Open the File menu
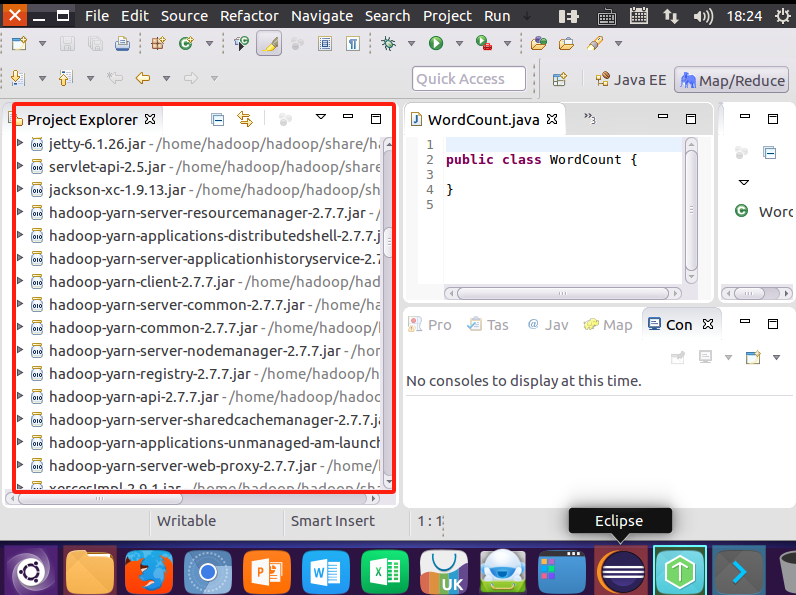This screenshot has height=595, width=796. pyautogui.click(x=96, y=16)
